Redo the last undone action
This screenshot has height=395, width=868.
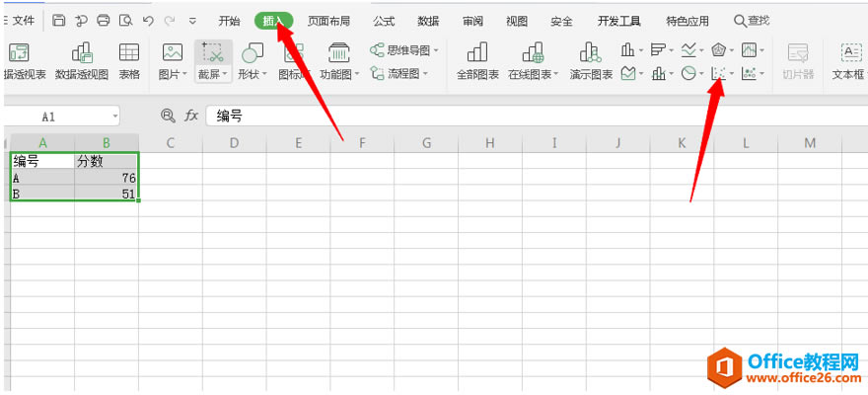170,21
